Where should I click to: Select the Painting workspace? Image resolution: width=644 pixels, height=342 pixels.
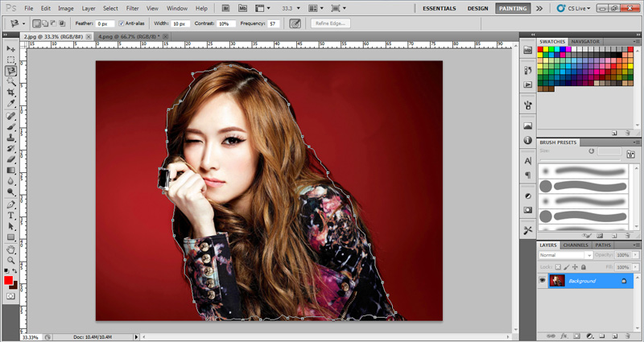point(513,8)
